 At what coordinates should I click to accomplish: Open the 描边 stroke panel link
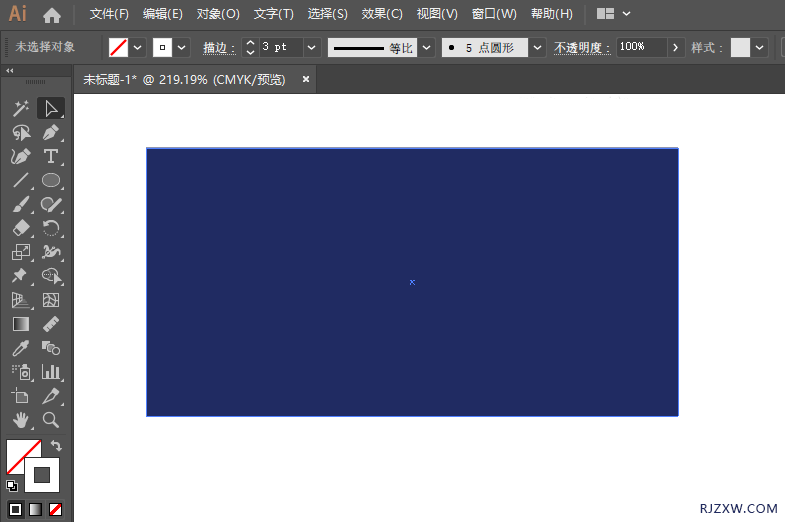pos(219,48)
